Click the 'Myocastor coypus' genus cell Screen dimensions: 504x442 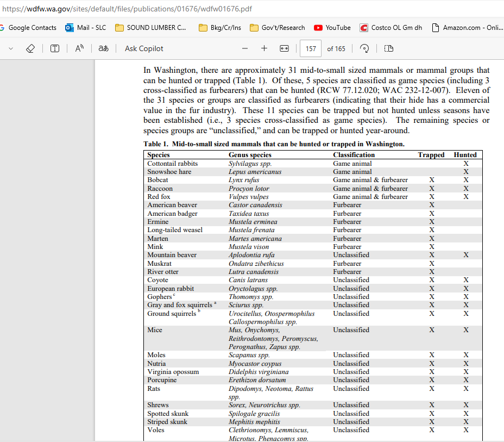255,364
